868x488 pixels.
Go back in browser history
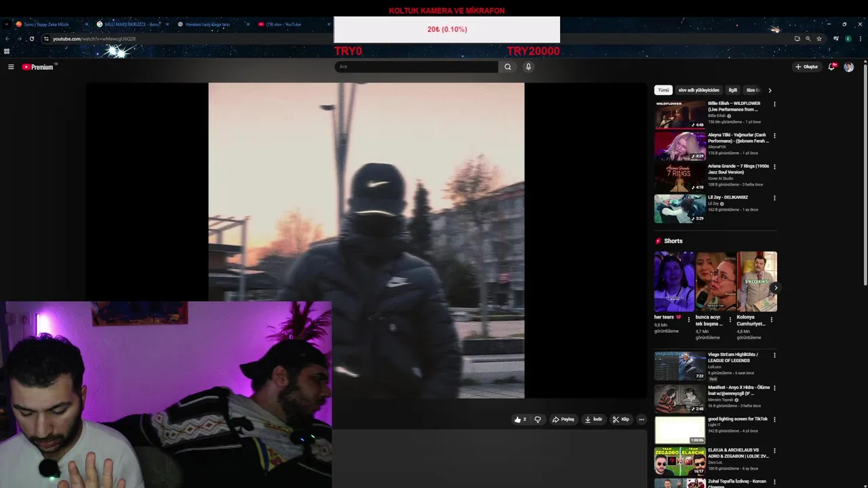click(7, 39)
